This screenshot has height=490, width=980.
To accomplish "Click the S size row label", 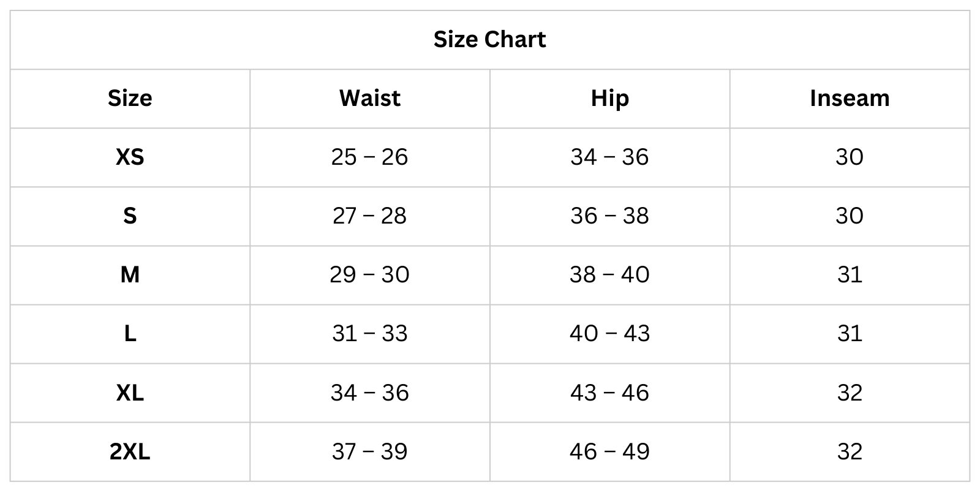I will 130,216.
